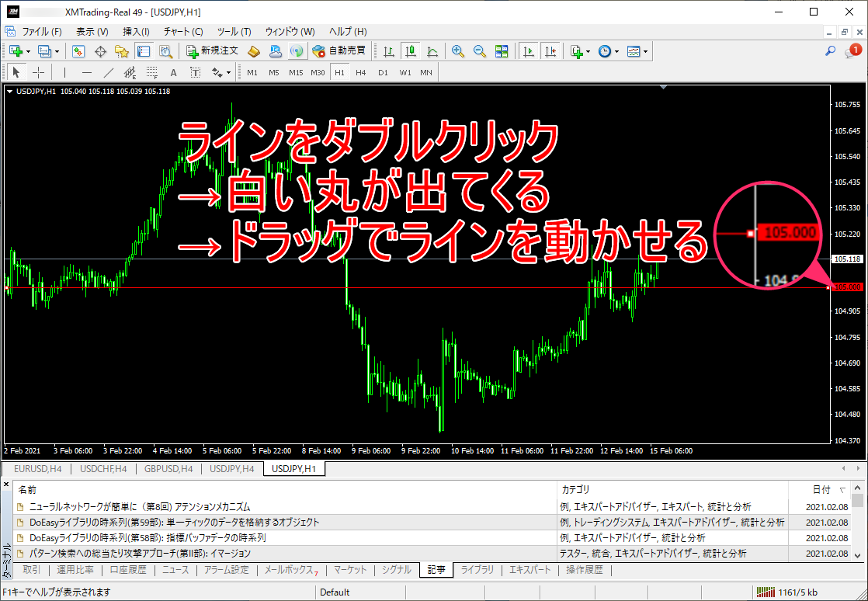Switch timeframe to H4
The width and height of the screenshot is (868, 601).
tap(361, 72)
